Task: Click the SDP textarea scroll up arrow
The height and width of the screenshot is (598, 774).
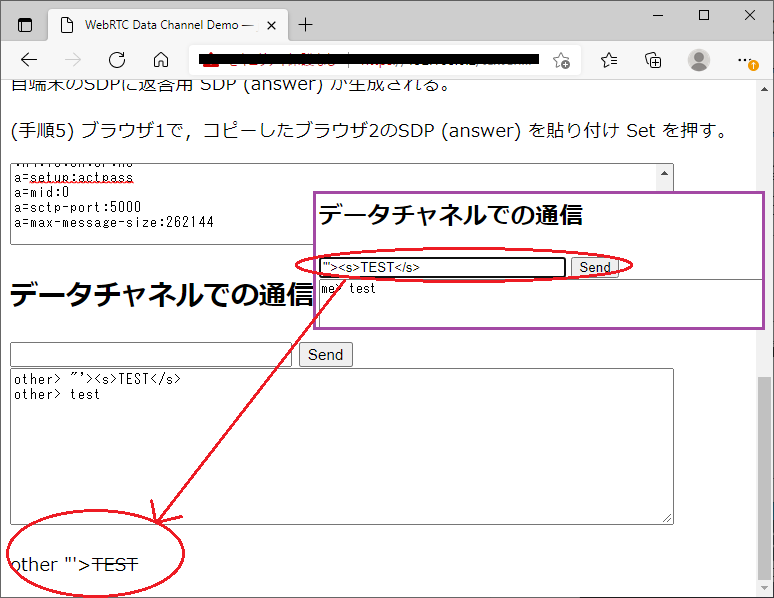Action: tap(664, 173)
